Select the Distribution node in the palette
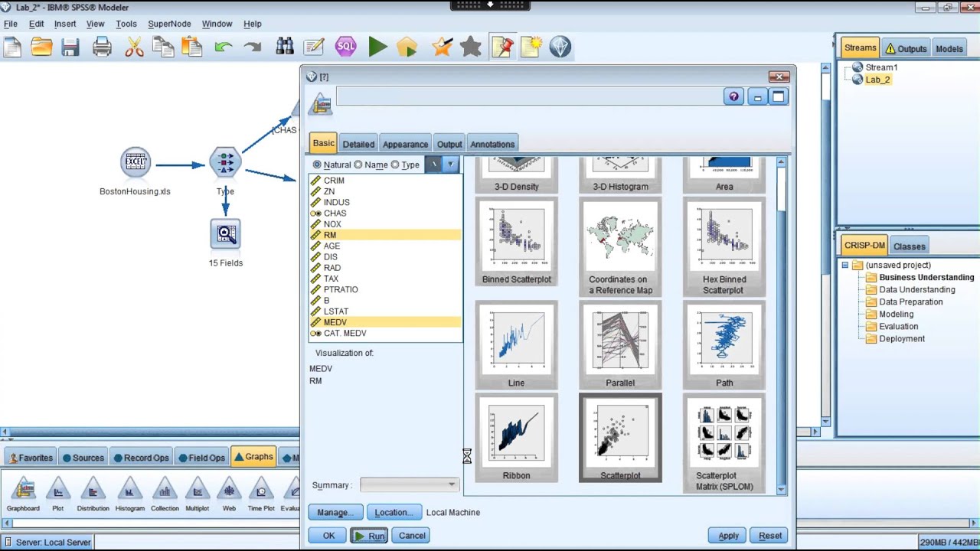Screen dimensions: 980x551 click(x=93, y=494)
